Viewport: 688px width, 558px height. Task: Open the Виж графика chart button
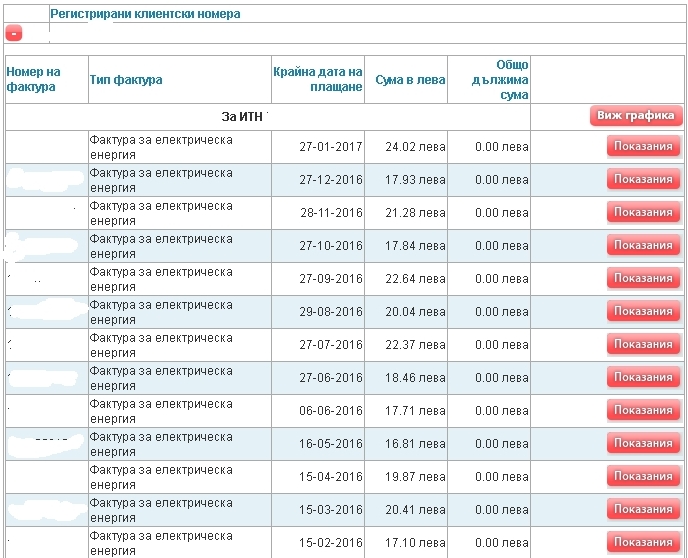click(636, 116)
